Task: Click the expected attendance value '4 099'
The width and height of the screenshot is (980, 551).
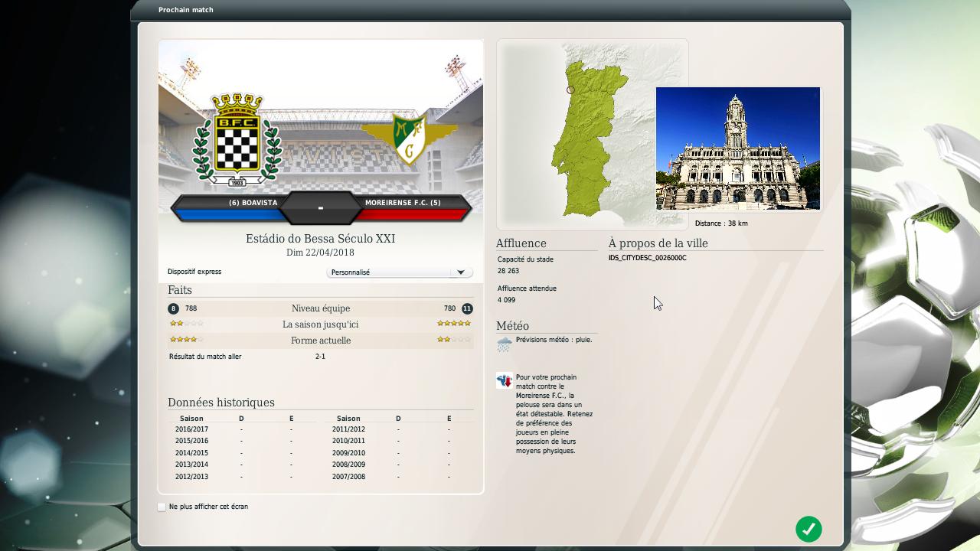Action: coord(506,300)
